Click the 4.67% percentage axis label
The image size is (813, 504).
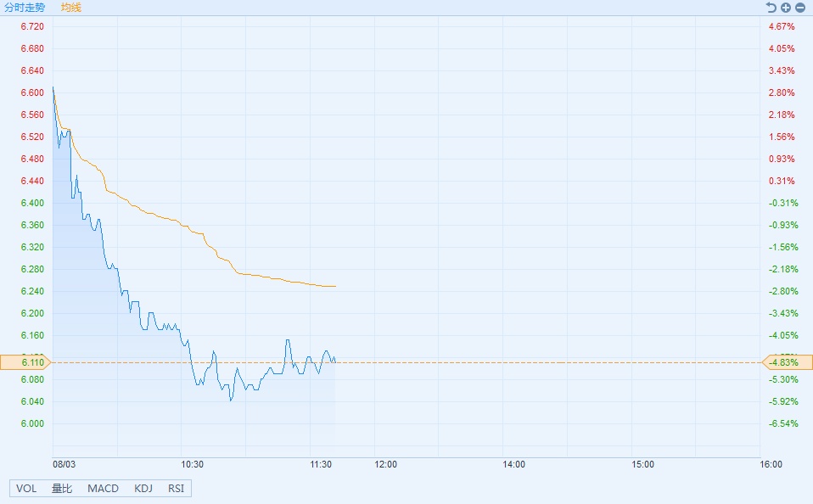781,26
